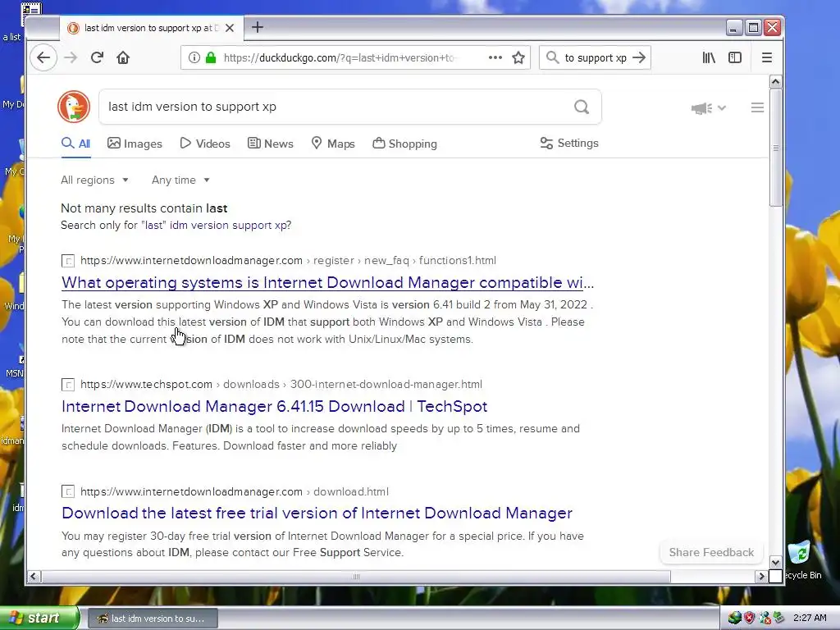The image size is (840, 630).
Task: Open search Settings
Action: click(569, 143)
